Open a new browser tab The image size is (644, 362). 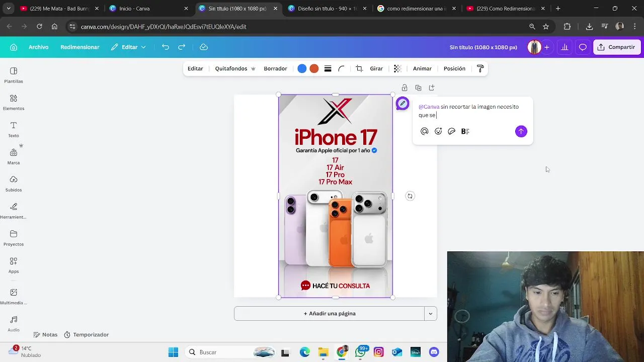tap(558, 9)
